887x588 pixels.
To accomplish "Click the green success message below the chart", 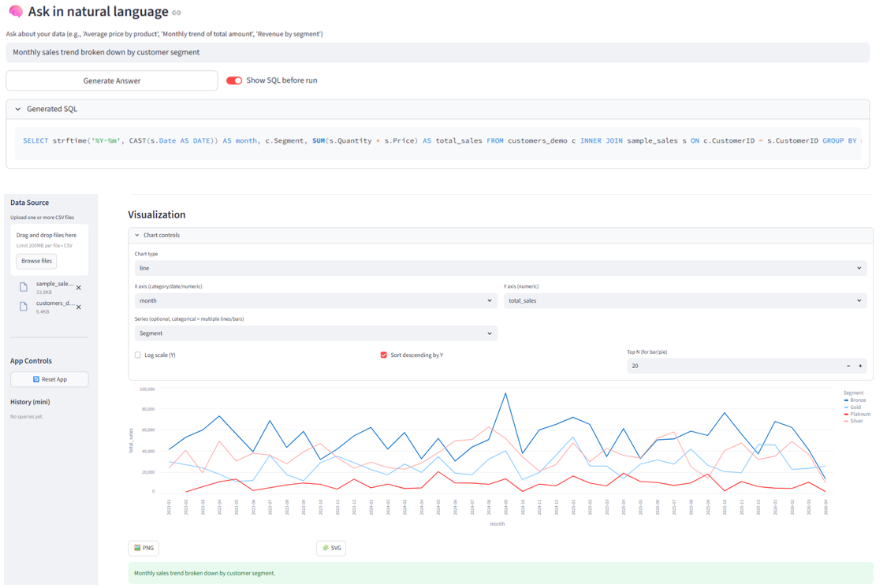I will click(x=501, y=573).
